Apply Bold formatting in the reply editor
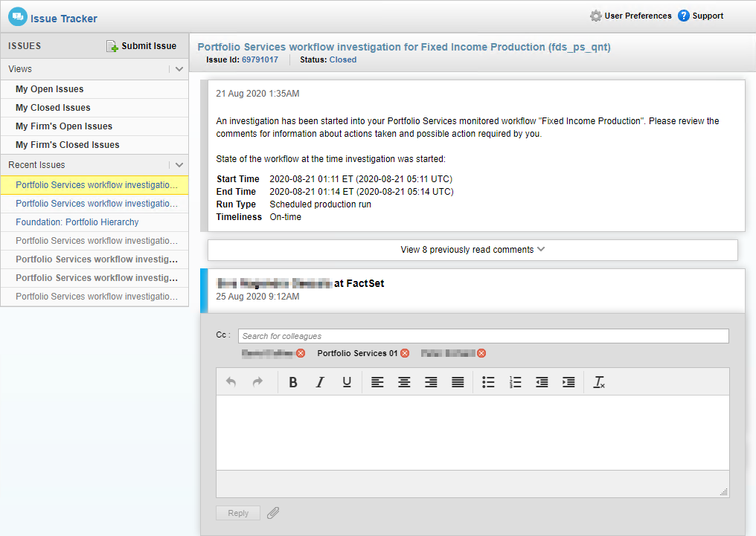This screenshot has height=536, width=756. pos(292,382)
